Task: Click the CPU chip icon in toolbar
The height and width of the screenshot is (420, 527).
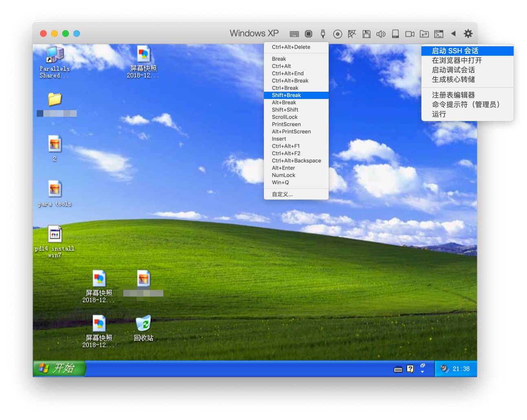Action: pyautogui.click(x=309, y=34)
